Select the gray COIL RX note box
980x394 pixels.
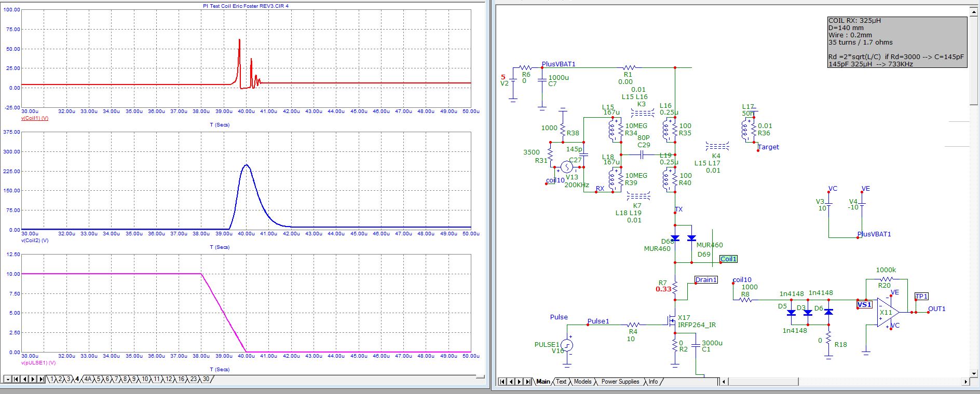click(896, 42)
